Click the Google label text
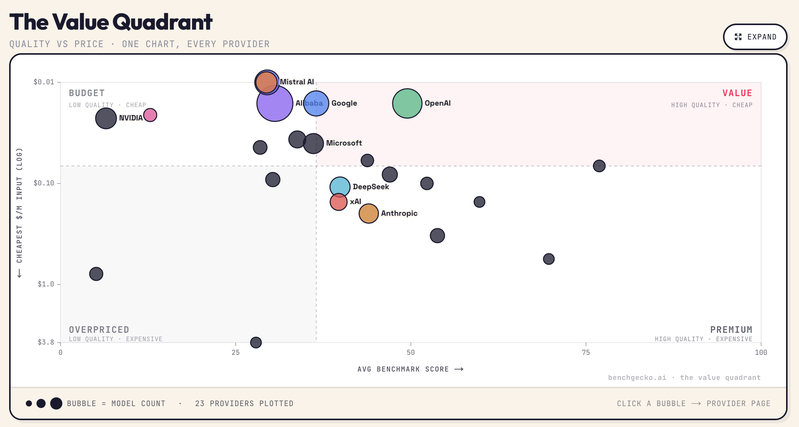 coord(344,103)
